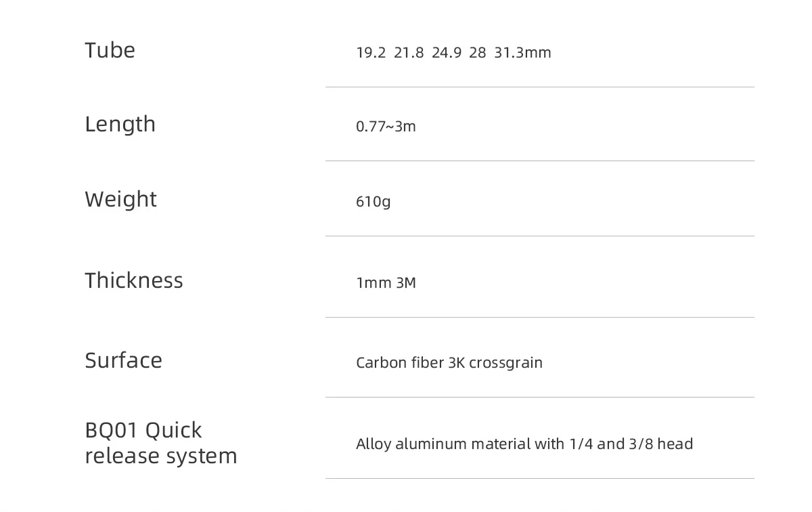Pick the 28 tube diameter value
This screenshot has height=512, width=812.
click(x=478, y=53)
